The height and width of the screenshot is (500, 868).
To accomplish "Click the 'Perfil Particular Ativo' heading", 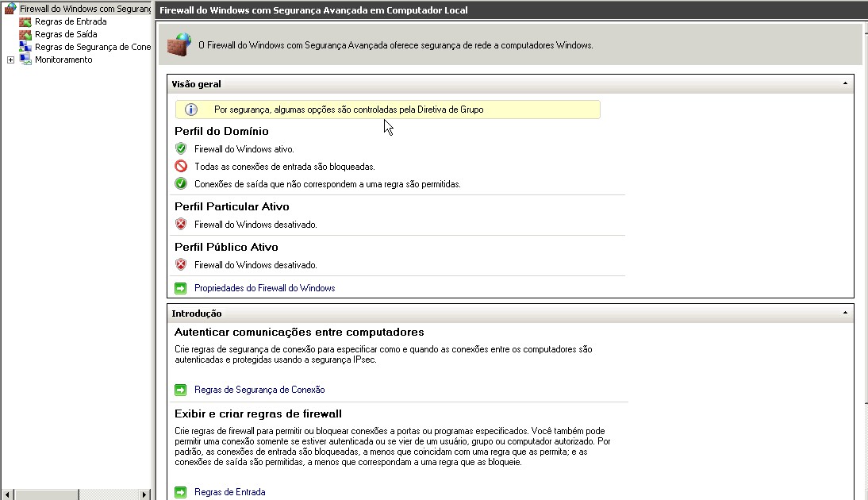I will coord(232,206).
